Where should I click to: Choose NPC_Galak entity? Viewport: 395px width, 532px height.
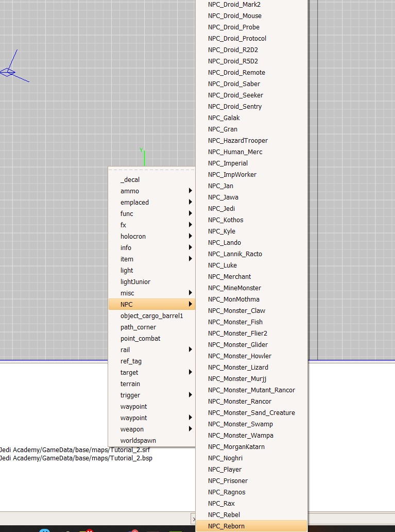(252, 118)
